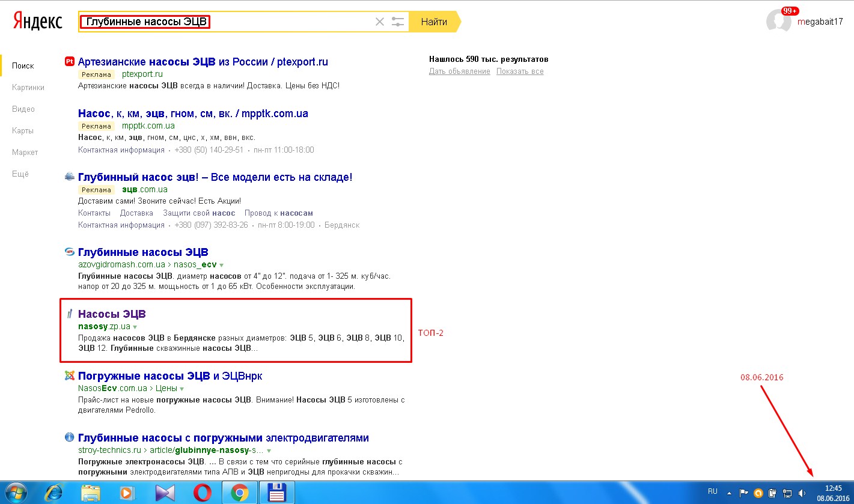Select the Поиск tab in sidebar
Viewport: 854px width, 504px height.
click(23, 65)
